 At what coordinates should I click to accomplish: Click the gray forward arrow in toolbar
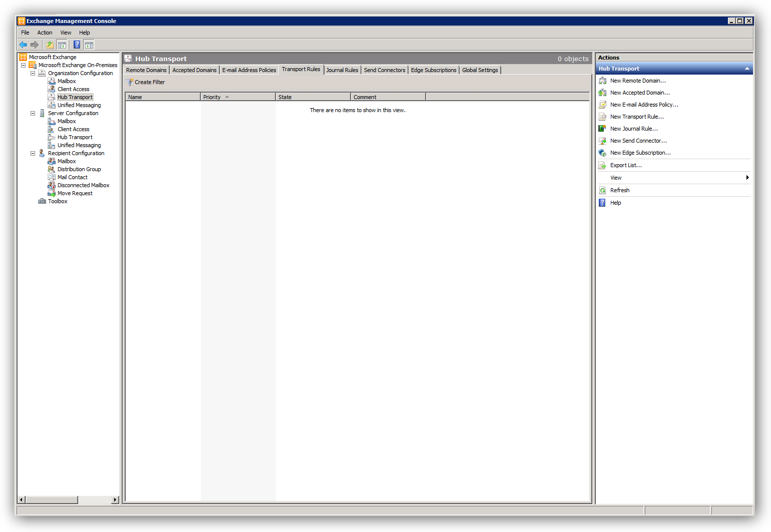(35, 45)
